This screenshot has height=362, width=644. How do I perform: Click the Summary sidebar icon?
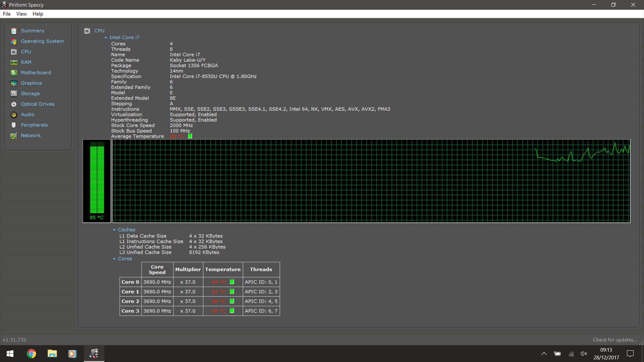point(14,31)
